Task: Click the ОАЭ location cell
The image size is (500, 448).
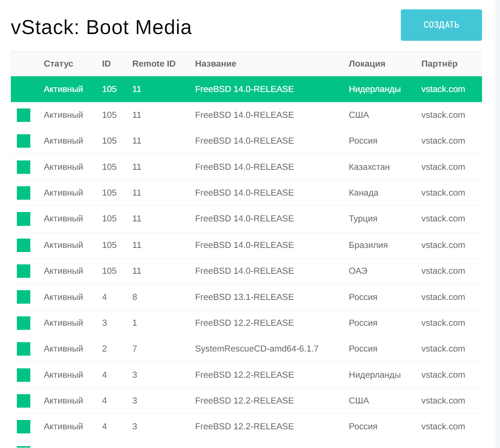Action: click(358, 271)
